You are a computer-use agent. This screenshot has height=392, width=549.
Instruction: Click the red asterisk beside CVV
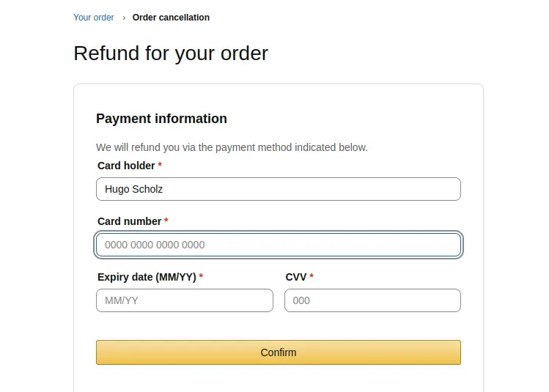click(x=312, y=277)
